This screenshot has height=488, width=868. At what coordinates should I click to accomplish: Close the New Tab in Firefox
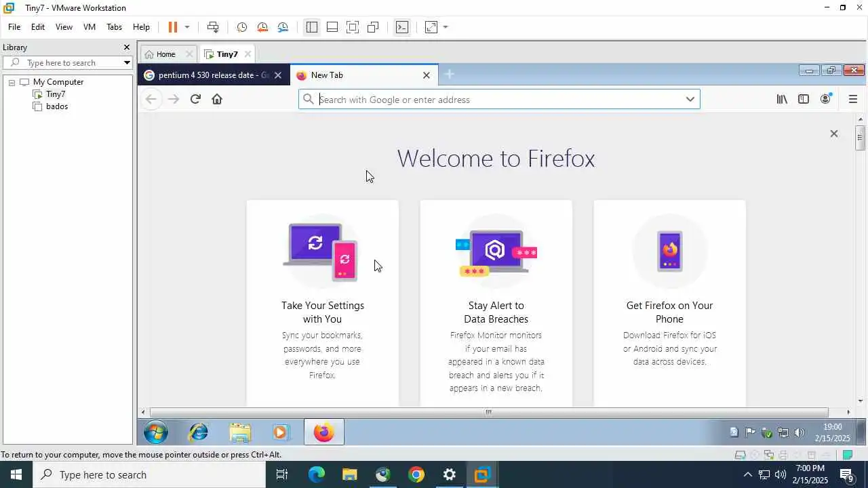(427, 75)
